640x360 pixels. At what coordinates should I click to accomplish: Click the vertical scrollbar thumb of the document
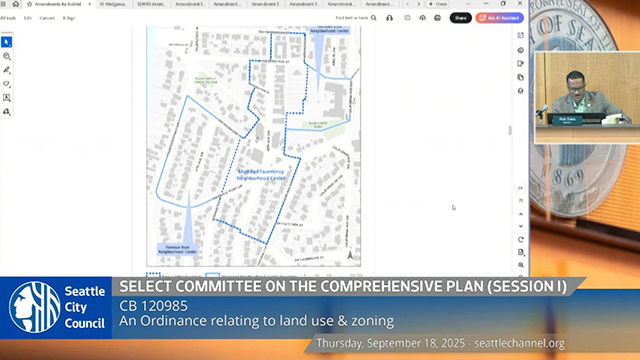(x=510, y=131)
